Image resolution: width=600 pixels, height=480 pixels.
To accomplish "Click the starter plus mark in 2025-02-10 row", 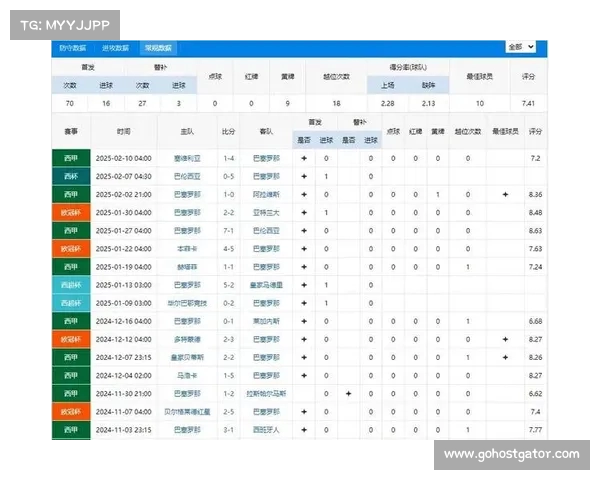I will [304, 158].
